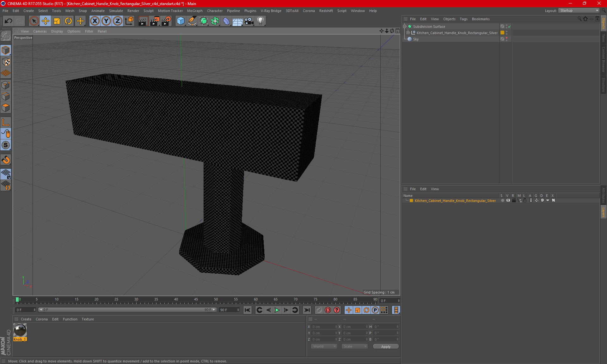Switch to Polygons mode
Screen dimensions: 607x364
(x=6, y=108)
